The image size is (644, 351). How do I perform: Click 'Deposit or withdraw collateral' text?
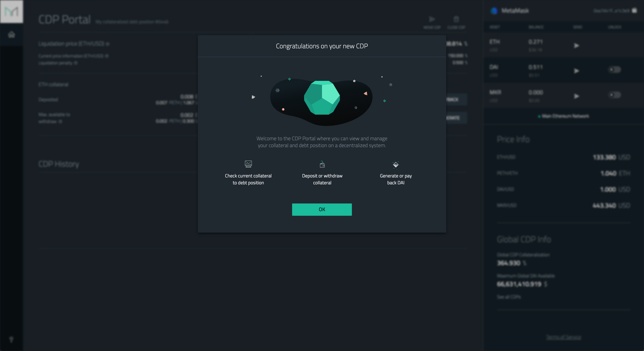pyautogui.click(x=322, y=179)
